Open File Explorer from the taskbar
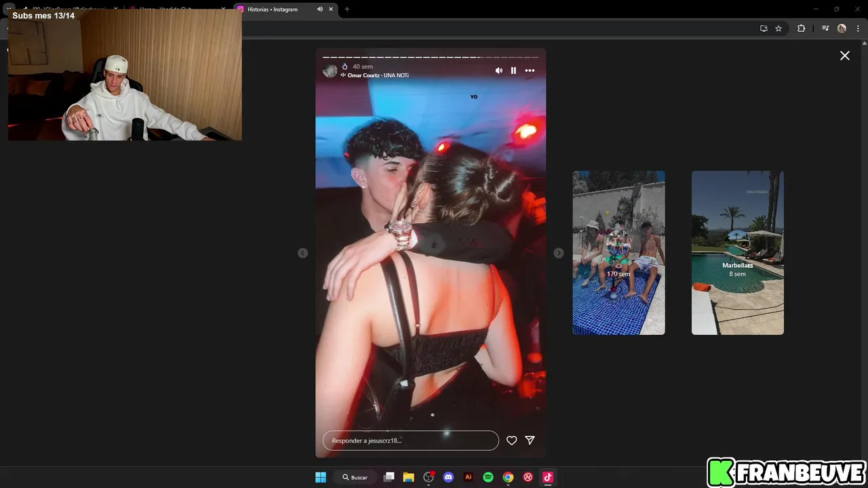868x488 pixels. (x=408, y=477)
